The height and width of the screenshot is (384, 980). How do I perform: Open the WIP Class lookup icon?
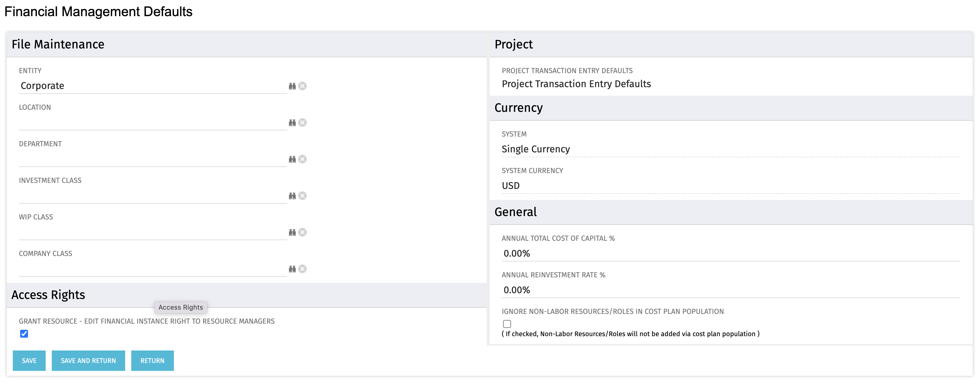tap(292, 232)
